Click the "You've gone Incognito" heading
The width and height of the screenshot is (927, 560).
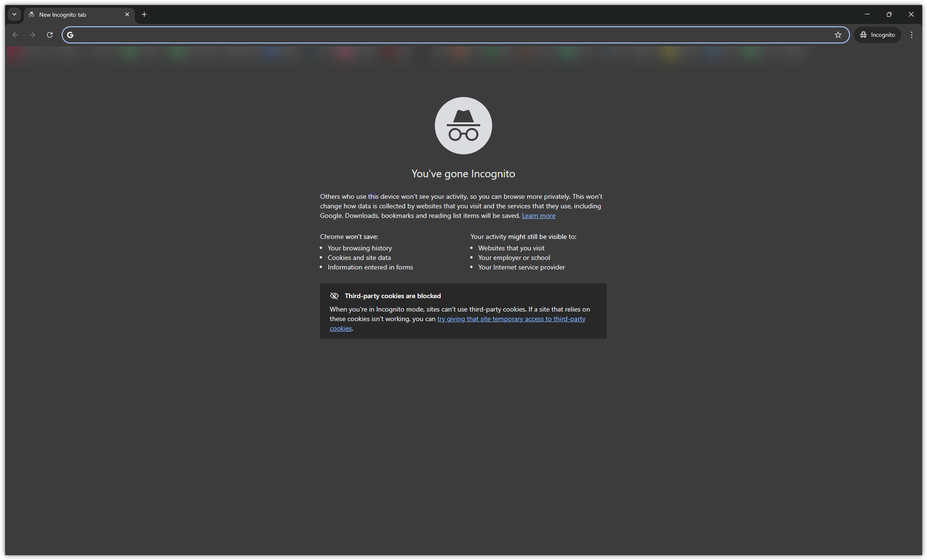(x=463, y=174)
